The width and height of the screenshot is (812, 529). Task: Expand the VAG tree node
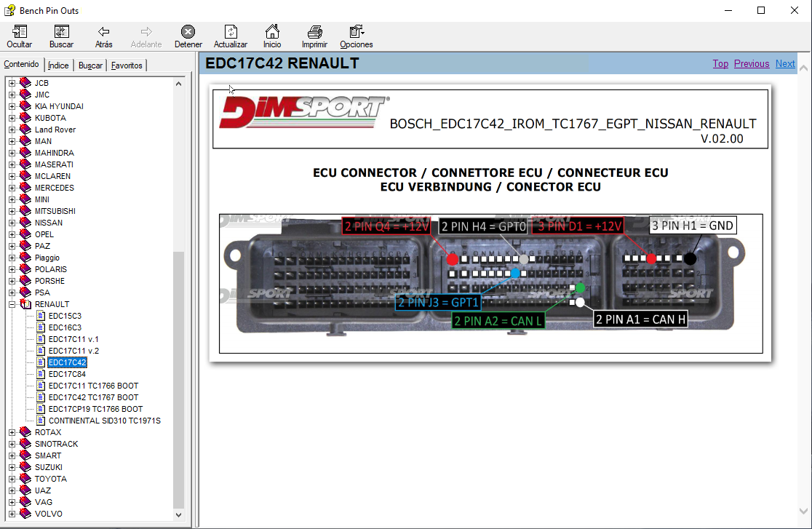12,502
